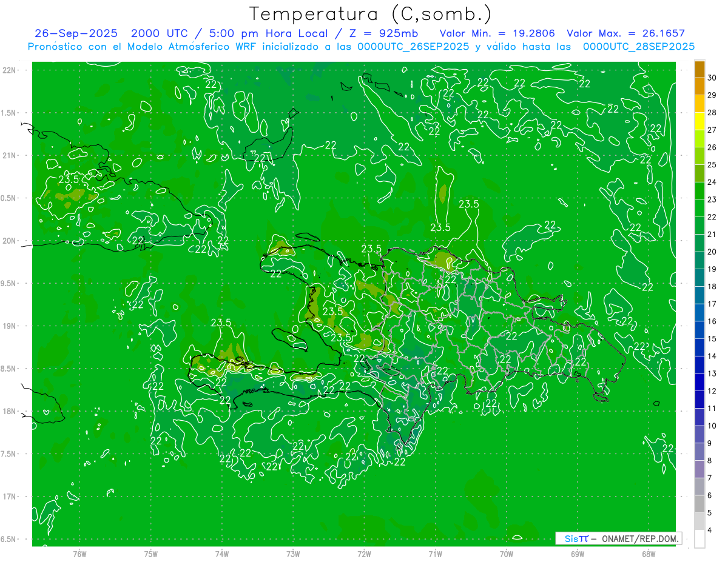Click the "75W" longitude axis label
This screenshot has height=562, width=728.
click(150, 554)
